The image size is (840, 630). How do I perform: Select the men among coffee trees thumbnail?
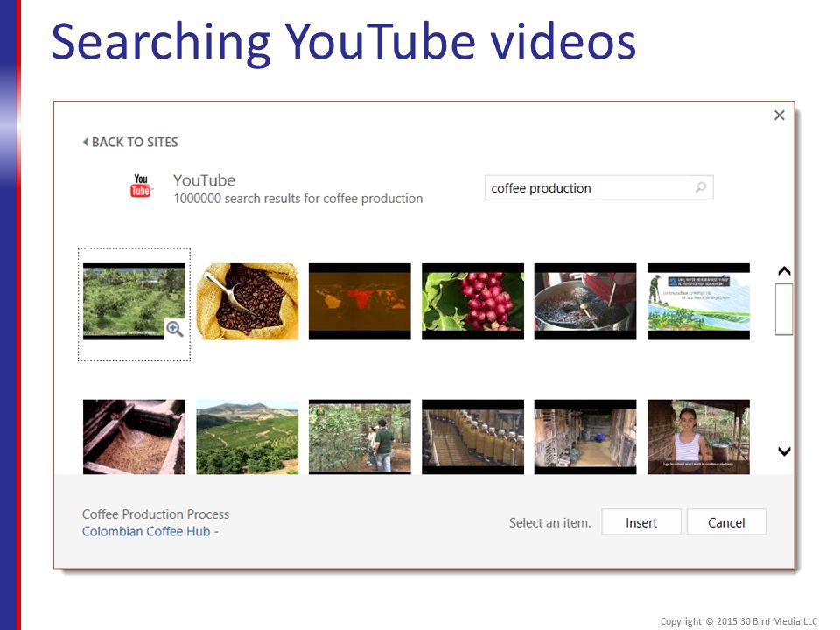360,437
